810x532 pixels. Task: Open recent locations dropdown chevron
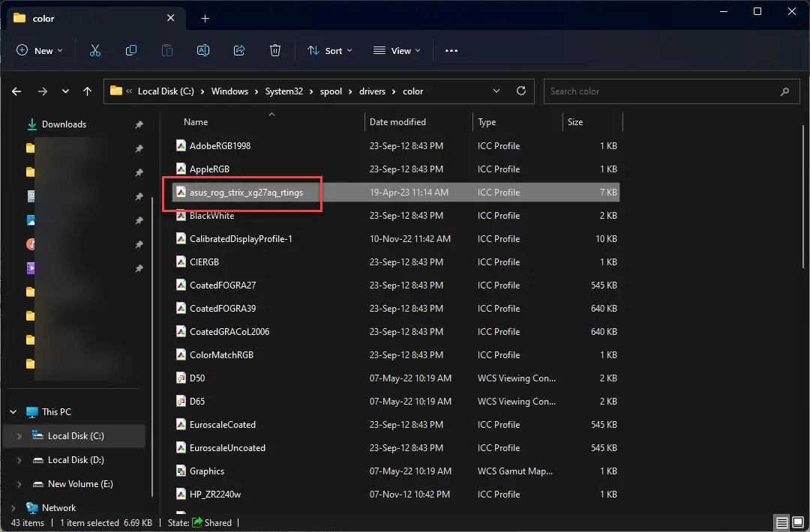(65, 91)
